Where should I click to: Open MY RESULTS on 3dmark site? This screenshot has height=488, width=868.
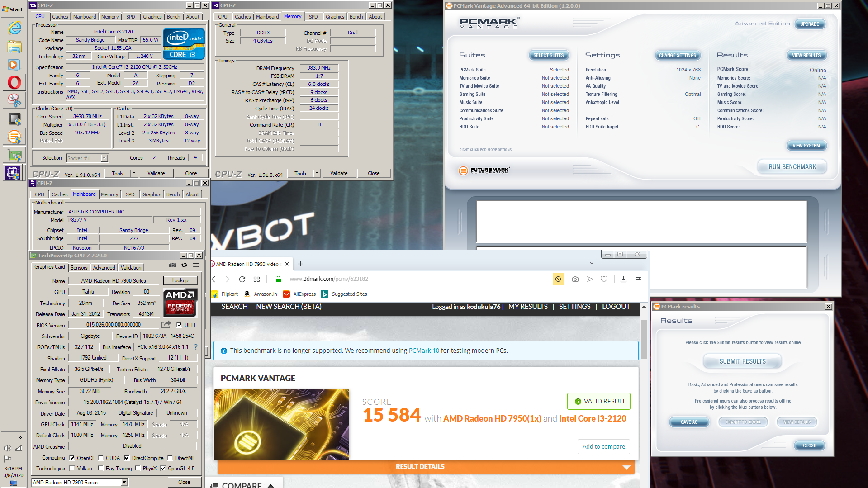point(528,307)
